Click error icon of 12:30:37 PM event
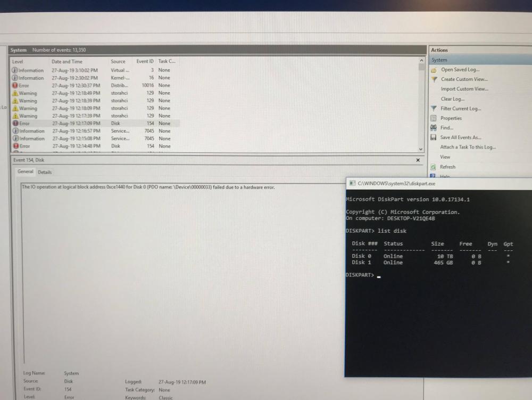This screenshot has width=532, height=400. tap(15, 86)
